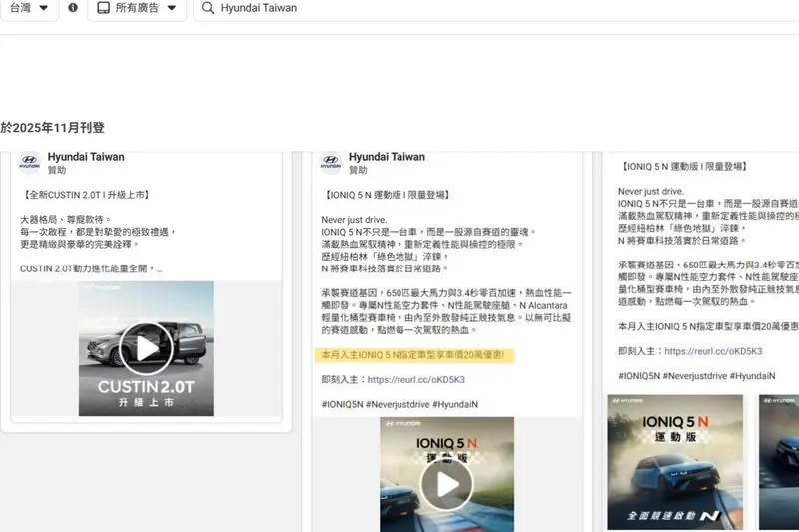Click Hyundai logo on middle IONIQ 5 N ad
799x532 pixels.
(x=331, y=163)
